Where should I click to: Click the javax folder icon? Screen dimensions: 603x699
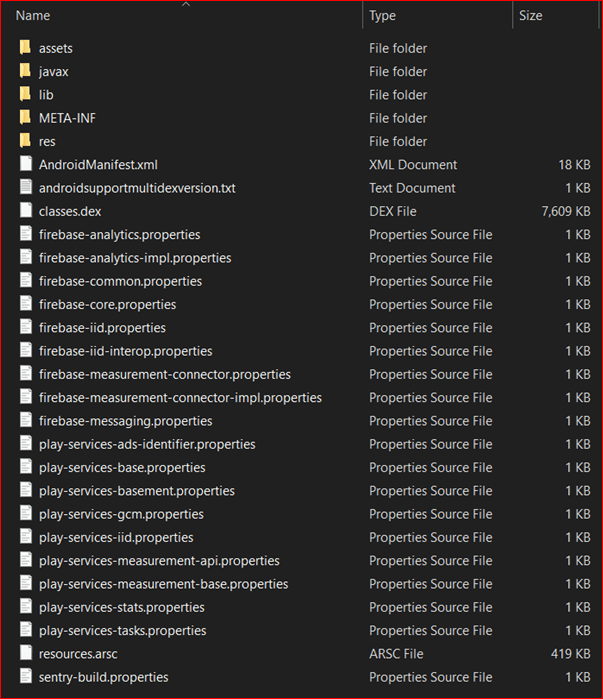point(25,70)
